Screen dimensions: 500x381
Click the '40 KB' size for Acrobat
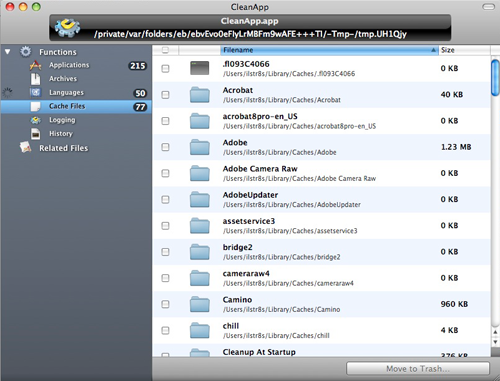pos(452,95)
